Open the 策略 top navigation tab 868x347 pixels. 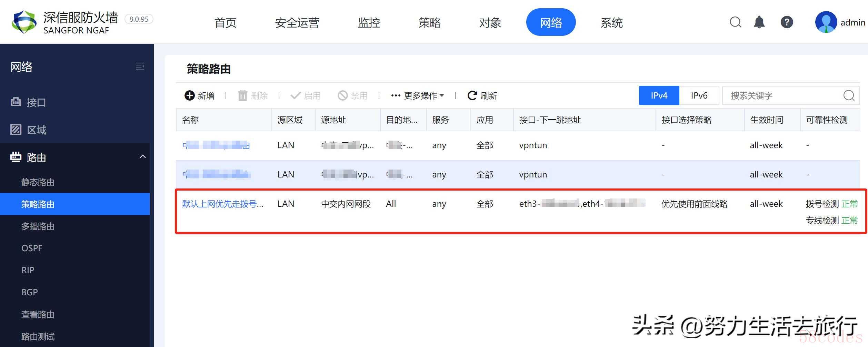tap(429, 23)
